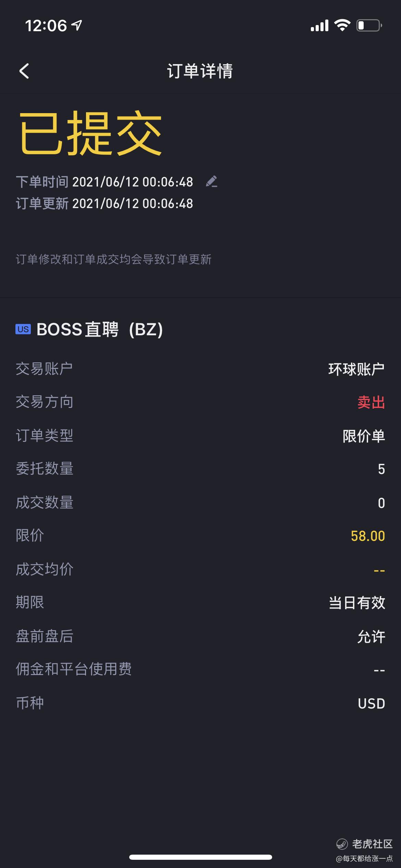Tap the 卖出 trade direction value
Image resolution: width=401 pixels, height=868 pixels.
tap(371, 402)
